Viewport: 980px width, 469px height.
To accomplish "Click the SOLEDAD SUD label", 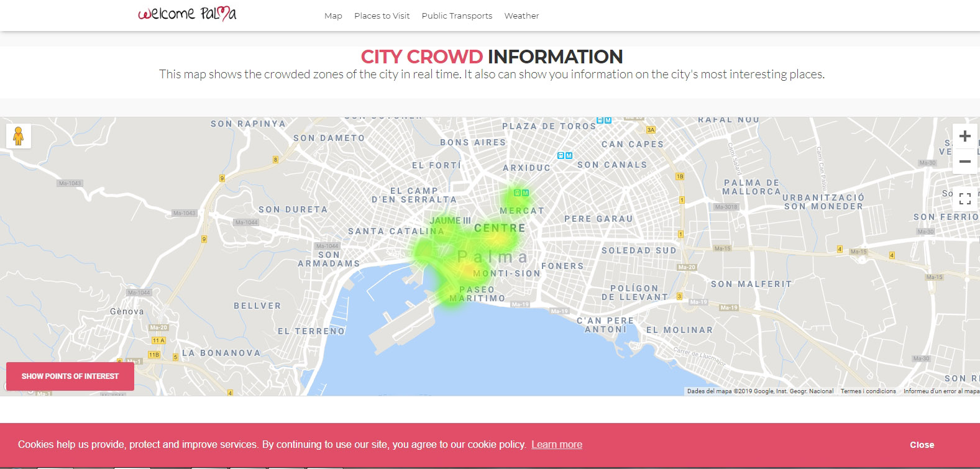I will click(x=639, y=250).
